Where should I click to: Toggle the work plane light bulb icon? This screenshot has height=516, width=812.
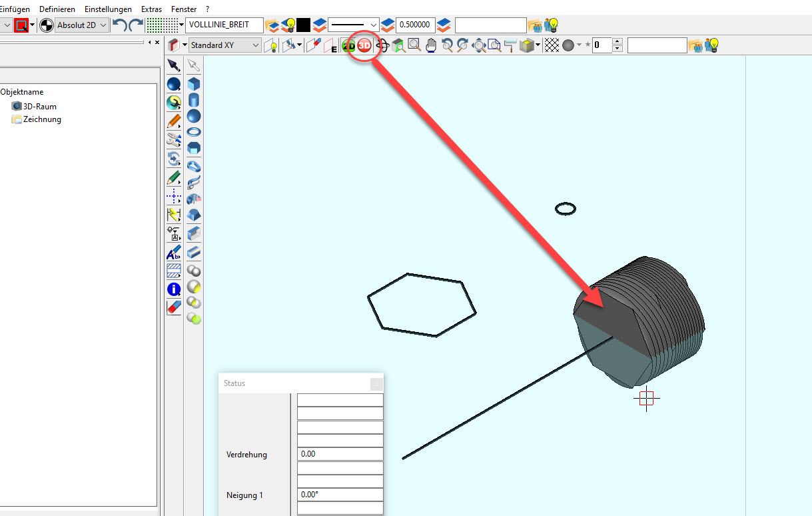click(x=270, y=45)
